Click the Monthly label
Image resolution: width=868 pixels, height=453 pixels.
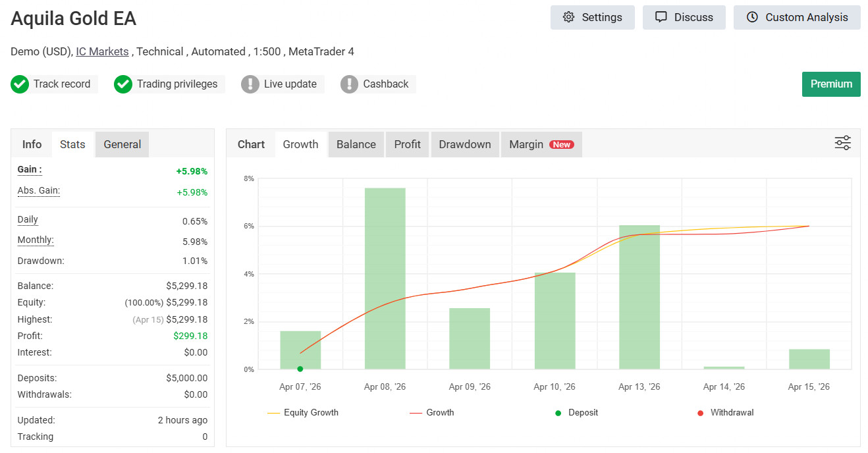click(36, 240)
